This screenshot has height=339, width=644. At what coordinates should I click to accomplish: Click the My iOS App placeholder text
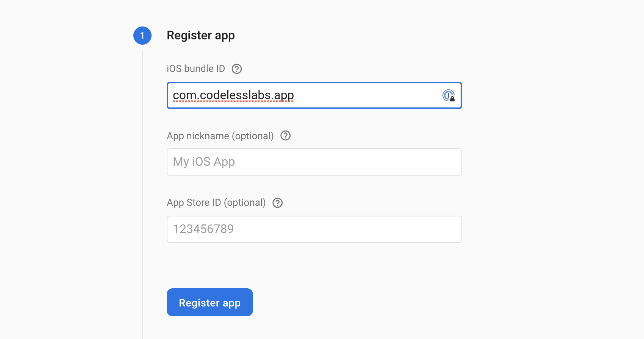pyautogui.click(x=204, y=162)
